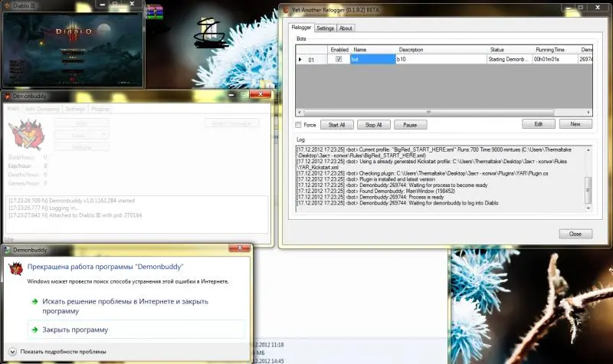
Task: Toggle the Force checkbox
Action: coord(299,124)
